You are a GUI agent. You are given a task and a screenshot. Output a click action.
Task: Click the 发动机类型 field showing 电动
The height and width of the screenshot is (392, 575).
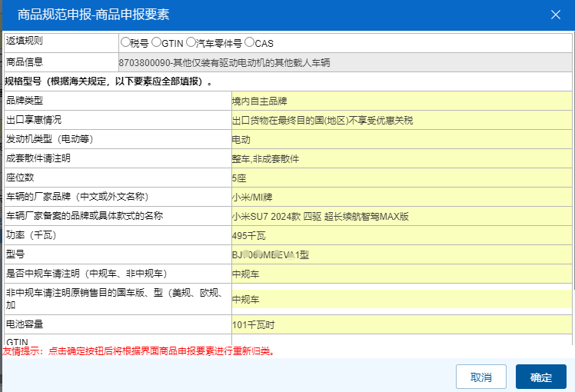[401, 139]
